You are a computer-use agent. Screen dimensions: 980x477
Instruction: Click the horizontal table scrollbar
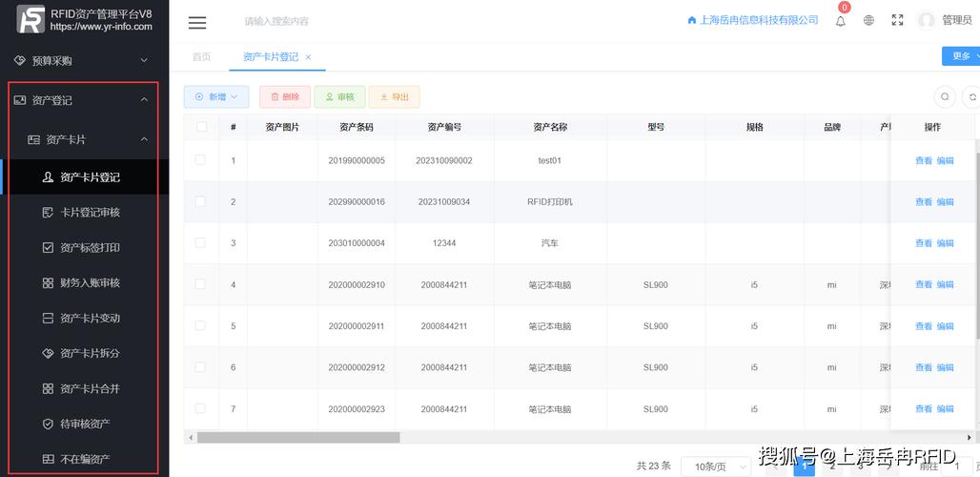coord(297,438)
